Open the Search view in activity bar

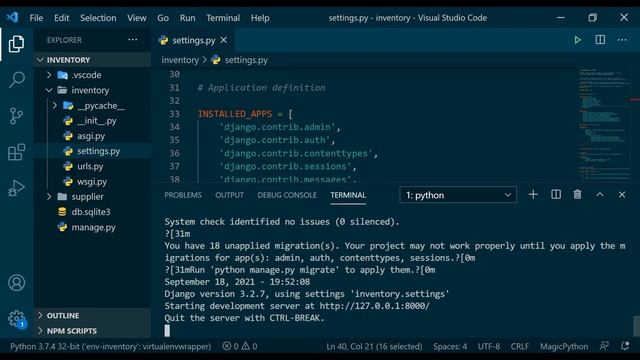point(16,80)
